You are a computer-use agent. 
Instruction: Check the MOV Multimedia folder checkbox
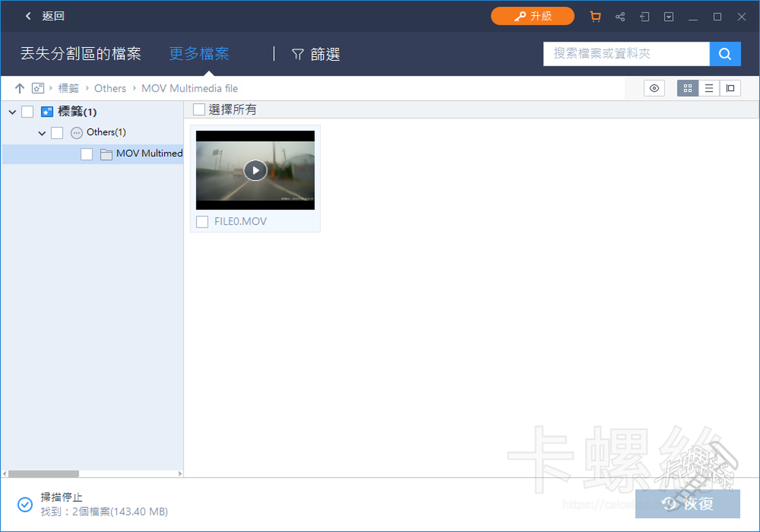click(87, 154)
